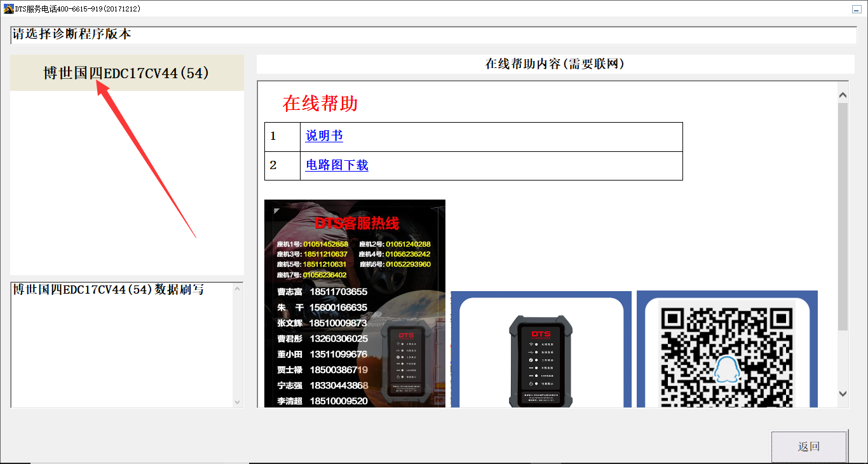Click the red 在线帮助 heading
Screen dimensions: 868x464
click(x=320, y=104)
